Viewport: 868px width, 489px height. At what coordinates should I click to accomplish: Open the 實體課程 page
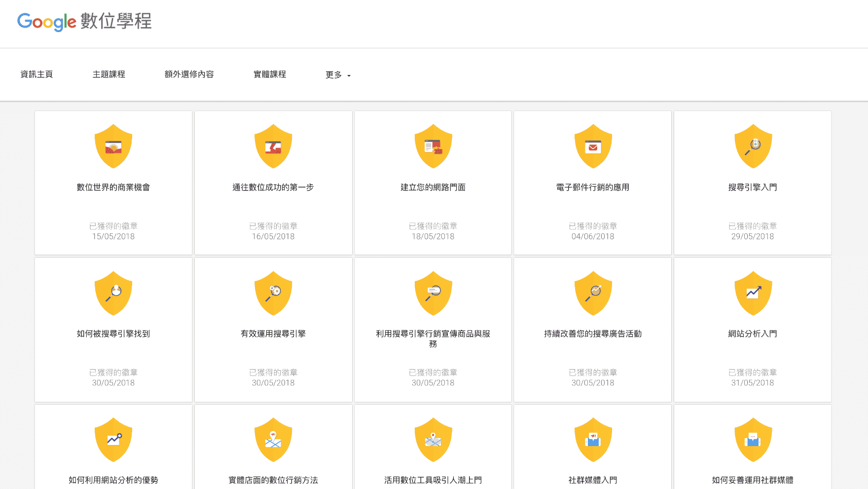tap(270, 75)
